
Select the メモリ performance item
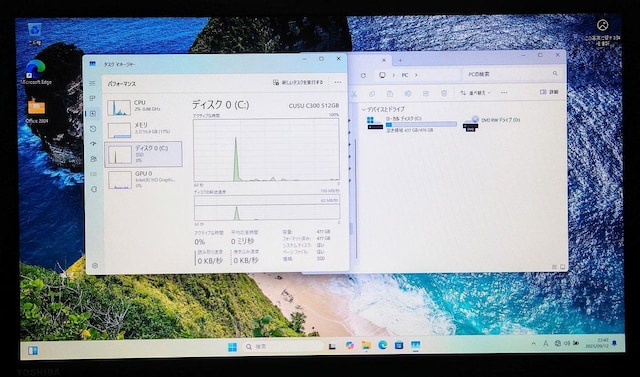(142, 129)
